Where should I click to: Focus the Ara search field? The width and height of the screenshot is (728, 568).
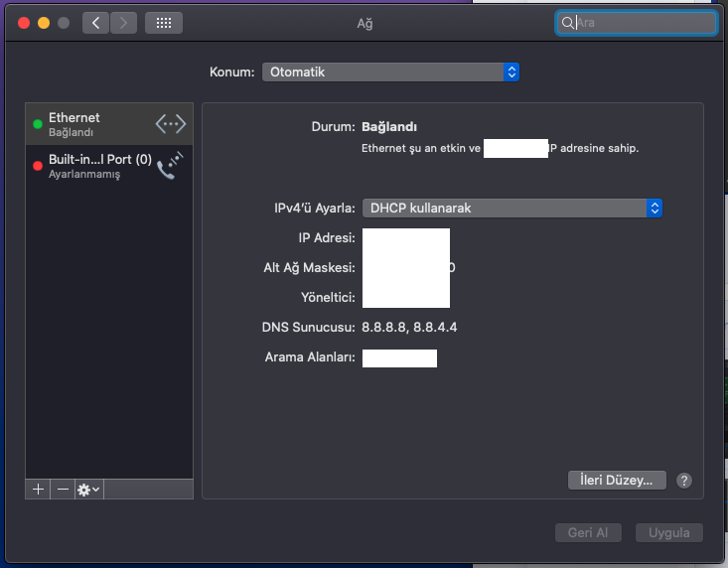tap(642, 22)
